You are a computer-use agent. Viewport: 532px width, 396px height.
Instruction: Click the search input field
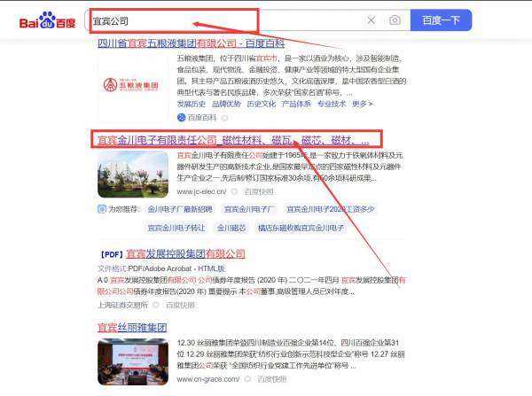(x=222, y=19)
